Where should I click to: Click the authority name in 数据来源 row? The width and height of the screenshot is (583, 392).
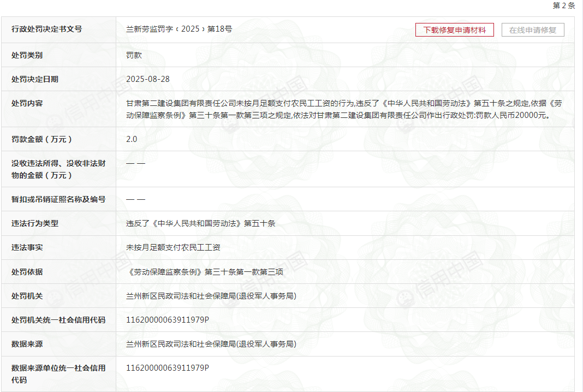211,344
